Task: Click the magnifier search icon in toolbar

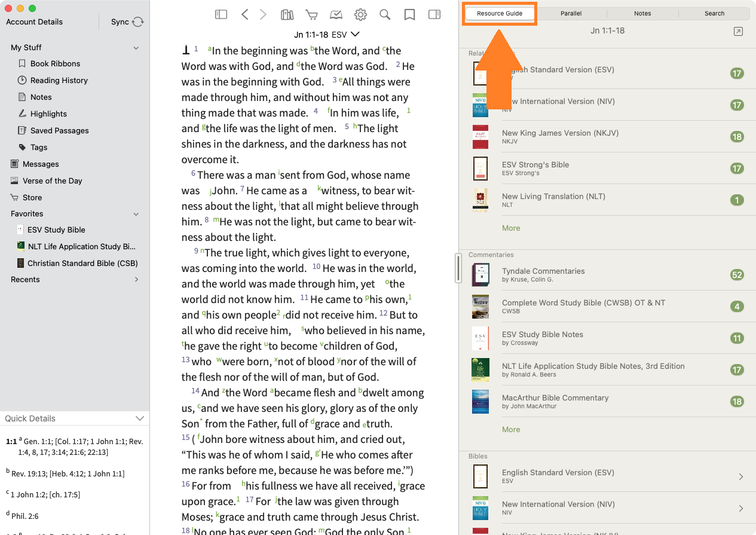Action: coord(385,14)
